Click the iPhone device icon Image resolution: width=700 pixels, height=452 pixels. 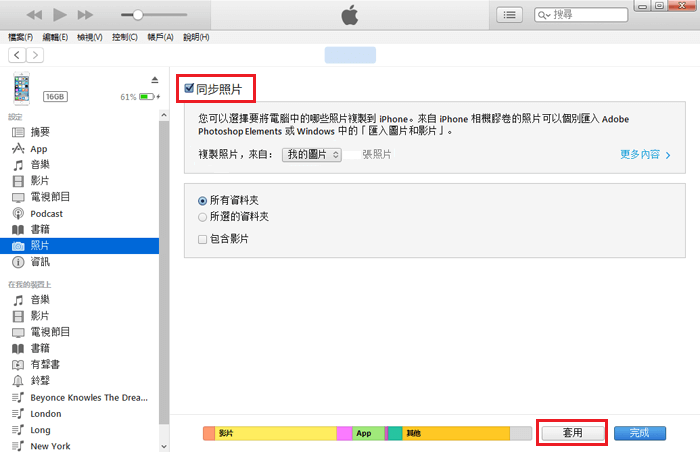(x=21, y=88)
